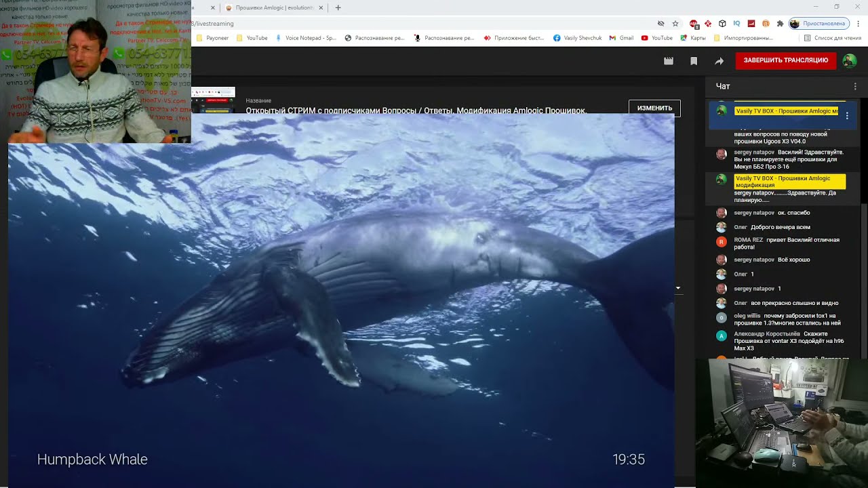This screenshot has height=488, width=868.
Task: Open the Карты bookmark
Action: [x=692, y=38]
